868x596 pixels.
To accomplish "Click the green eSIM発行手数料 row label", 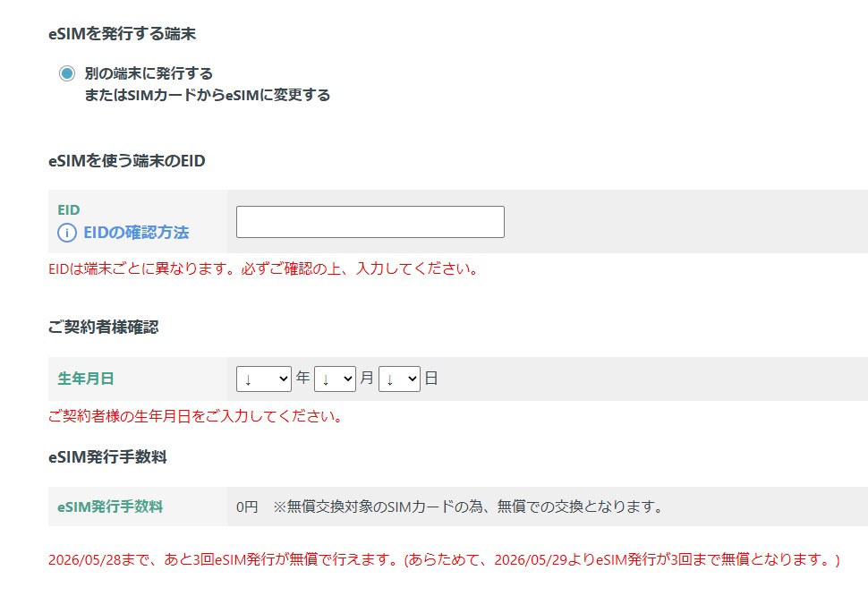I will 110,507.
